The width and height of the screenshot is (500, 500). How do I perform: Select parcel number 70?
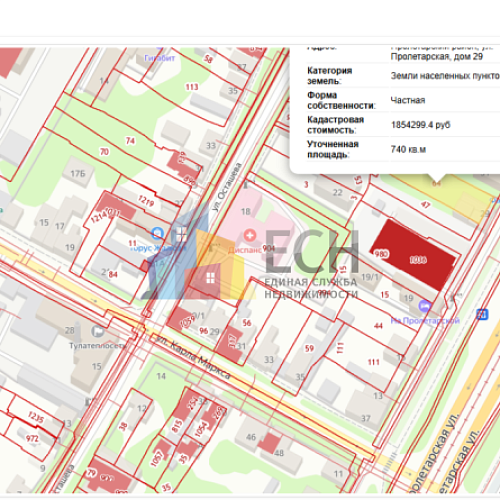click(x=104, y=152)
